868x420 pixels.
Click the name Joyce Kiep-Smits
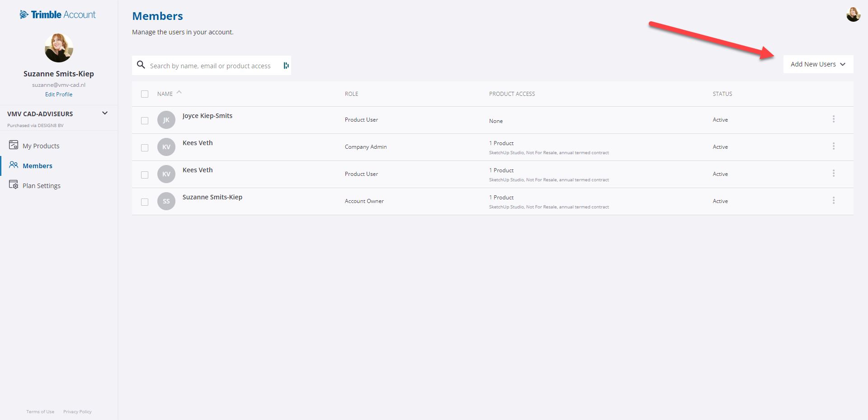pyautogui.click(x=208, y=116)
